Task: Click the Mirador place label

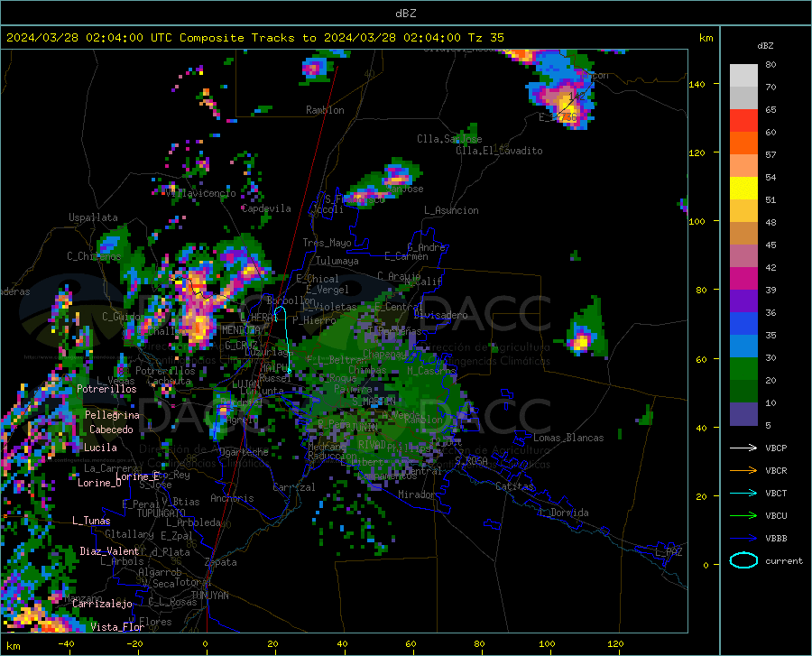Action: tap(416, 494)
